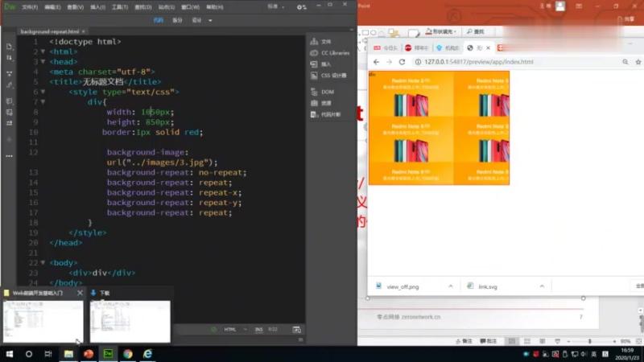This screenshot has height=362, width=644.
Task: Collapse the div rule on line 7
Action: (x=43, y=102)
